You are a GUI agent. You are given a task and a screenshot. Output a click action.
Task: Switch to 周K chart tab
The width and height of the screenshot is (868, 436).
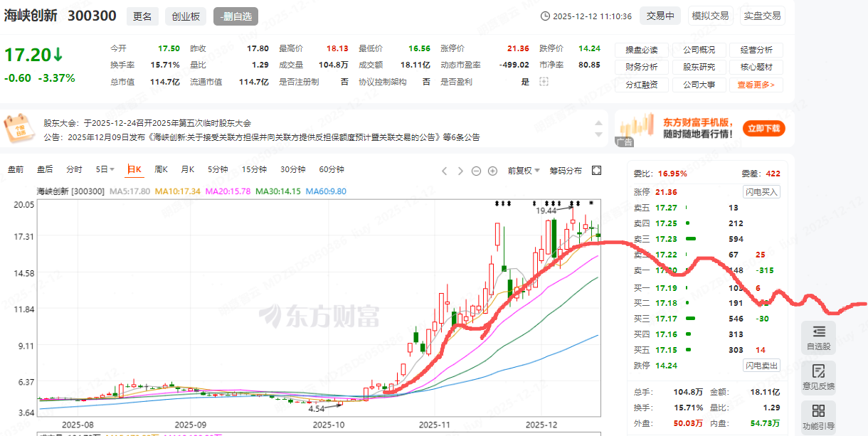point(161,169)
